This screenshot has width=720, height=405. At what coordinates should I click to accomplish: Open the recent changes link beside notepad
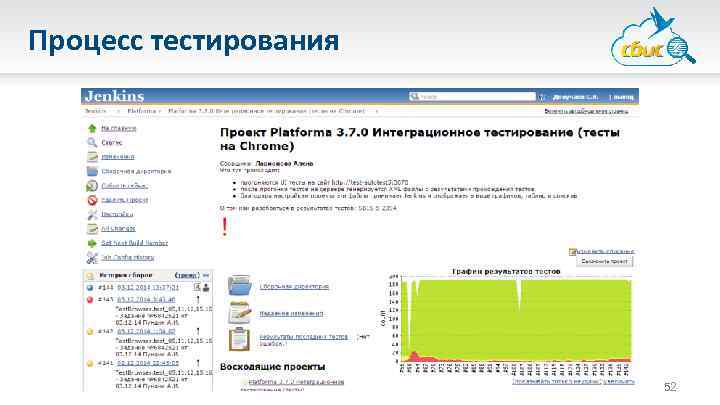291,314
